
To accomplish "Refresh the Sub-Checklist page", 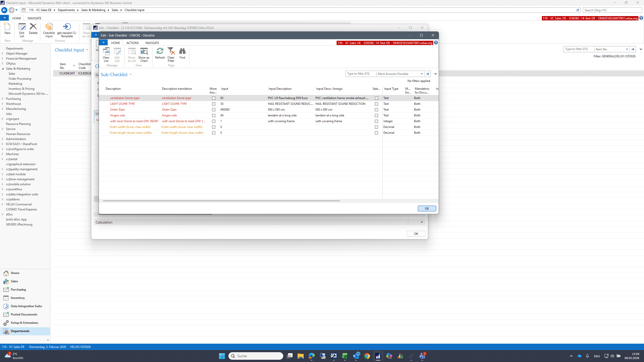I will point(160,53).
